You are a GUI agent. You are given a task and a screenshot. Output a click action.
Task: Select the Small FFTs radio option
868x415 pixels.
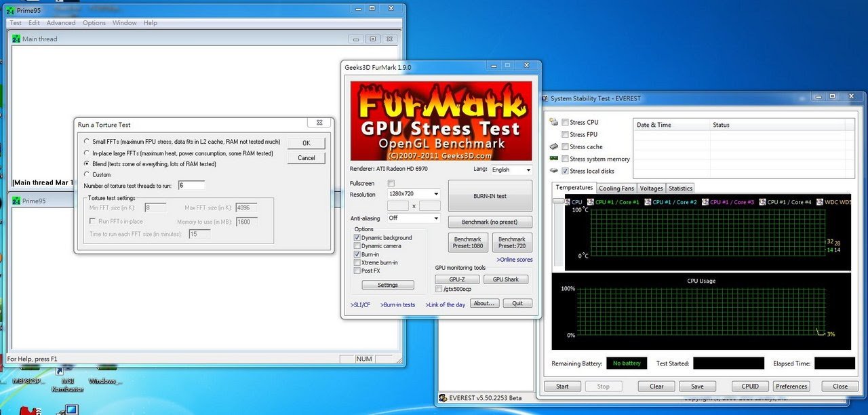pyautogui.click(x=86, y=142)
